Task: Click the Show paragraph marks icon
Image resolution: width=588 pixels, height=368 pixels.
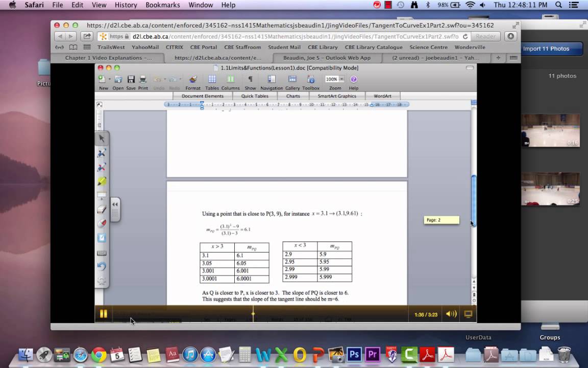Action: pos(250,79)
